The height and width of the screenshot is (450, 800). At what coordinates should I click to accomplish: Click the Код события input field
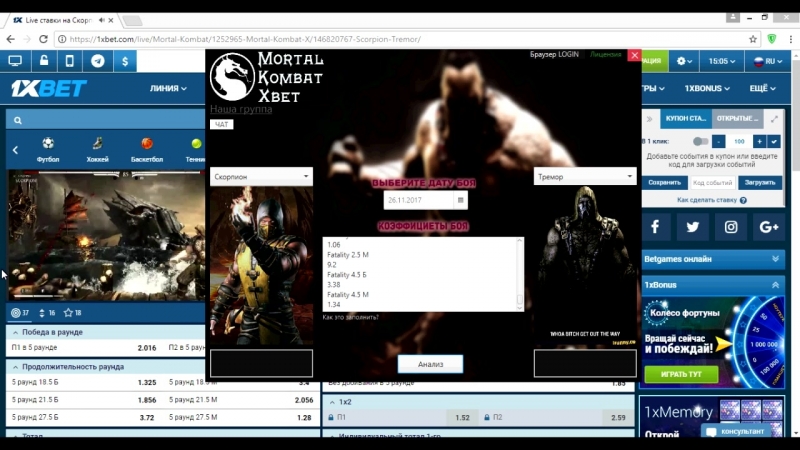click(712, 183)
